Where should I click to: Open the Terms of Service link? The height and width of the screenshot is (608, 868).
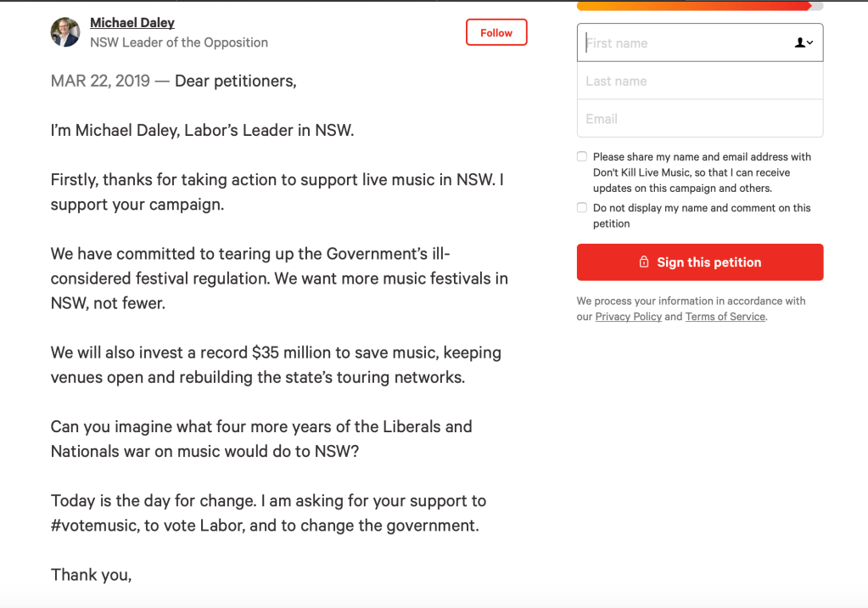click(x=725, y=317)
